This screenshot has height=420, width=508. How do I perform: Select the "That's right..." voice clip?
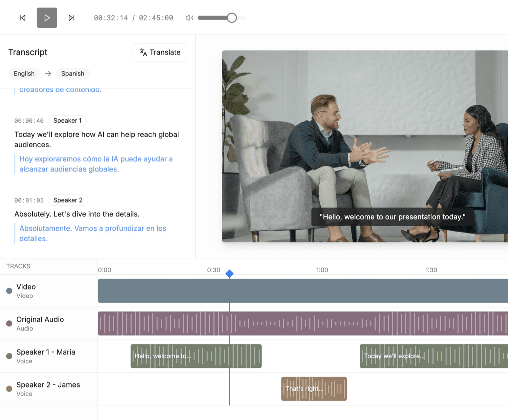pyautogui.click(x=314, y=389)
